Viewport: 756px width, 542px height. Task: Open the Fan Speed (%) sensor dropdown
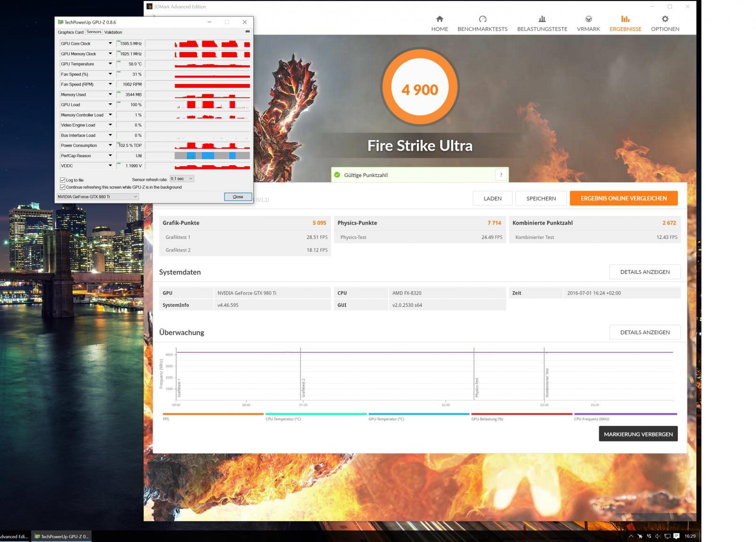110,74
